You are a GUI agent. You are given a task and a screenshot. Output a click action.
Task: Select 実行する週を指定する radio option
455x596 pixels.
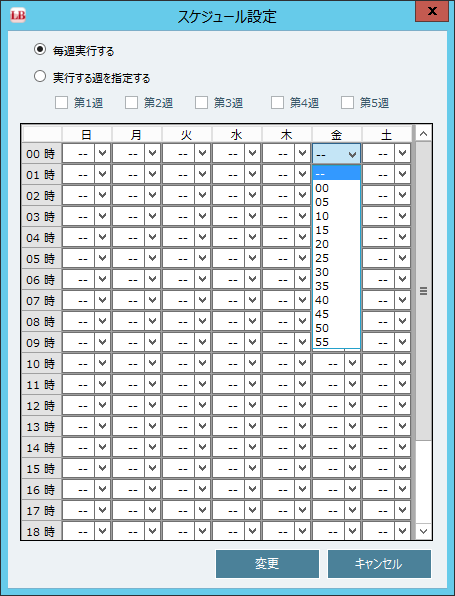point(40,76)
